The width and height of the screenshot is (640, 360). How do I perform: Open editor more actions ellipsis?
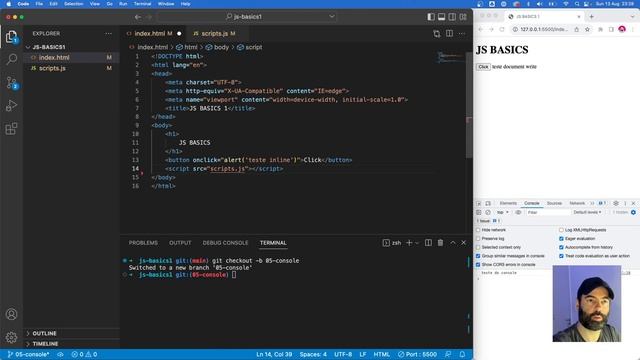(x=462, y=33)
